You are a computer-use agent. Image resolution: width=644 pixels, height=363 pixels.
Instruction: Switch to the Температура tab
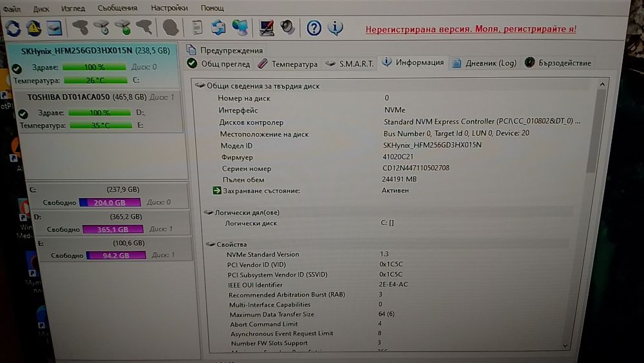(288, 64)
